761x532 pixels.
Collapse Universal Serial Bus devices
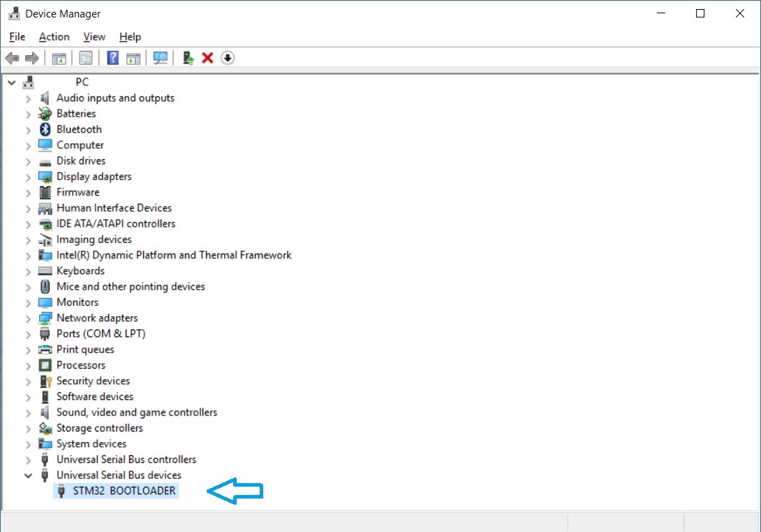pyautogui.click(x=28, y=475)
